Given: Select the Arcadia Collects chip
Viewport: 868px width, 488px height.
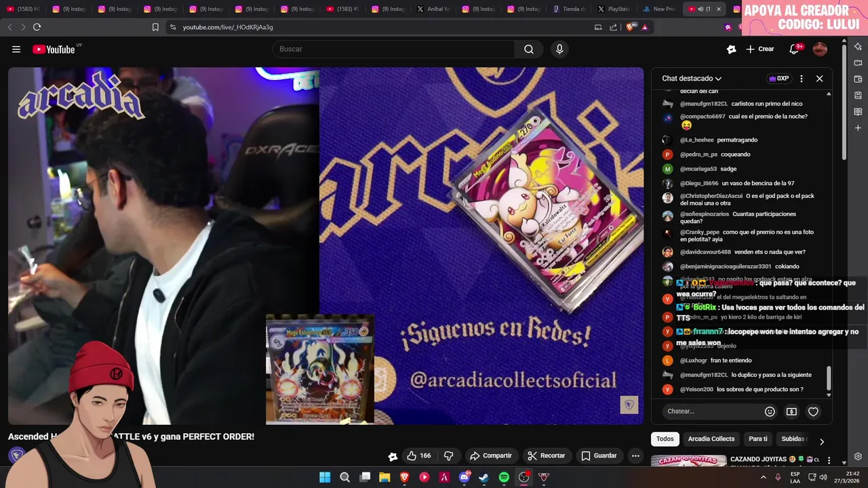Looking at the screenshot, I should 711,439.
